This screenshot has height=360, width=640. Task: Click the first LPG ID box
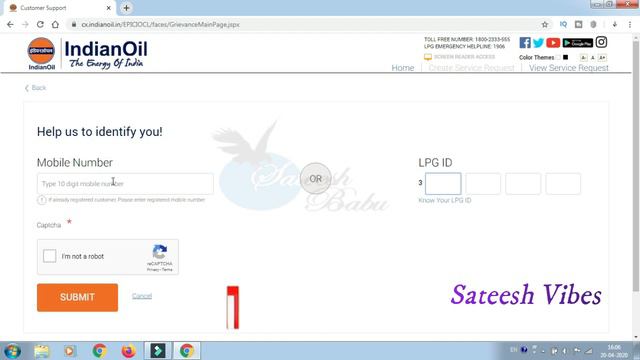tap(443, 184)
